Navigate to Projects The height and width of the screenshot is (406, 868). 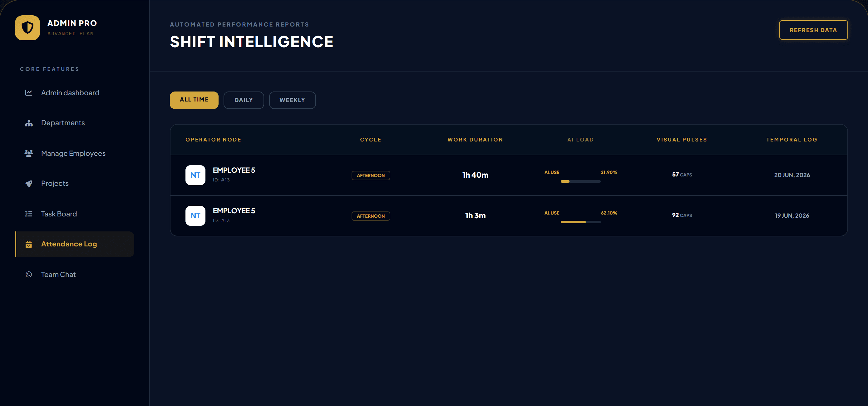tap(75, 184)
